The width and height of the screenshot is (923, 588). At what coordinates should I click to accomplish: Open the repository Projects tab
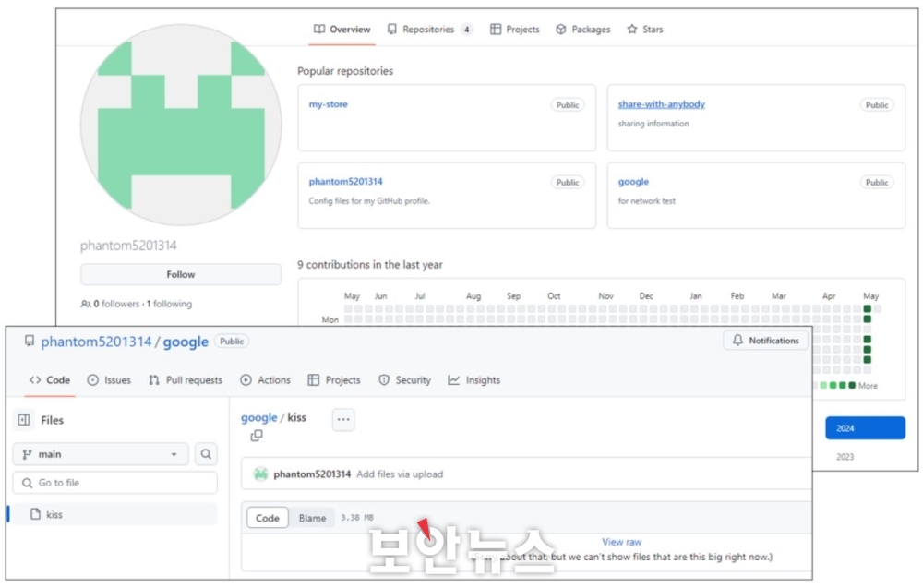[334, 380]
